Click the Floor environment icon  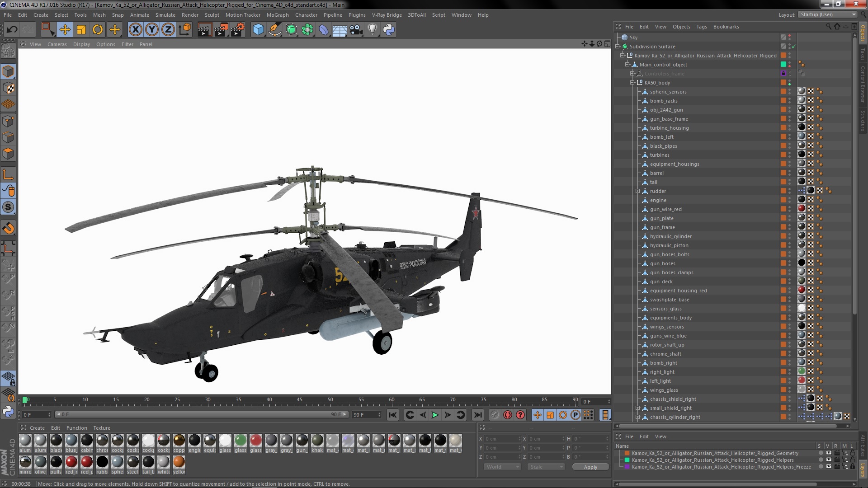tap(340, 30)
